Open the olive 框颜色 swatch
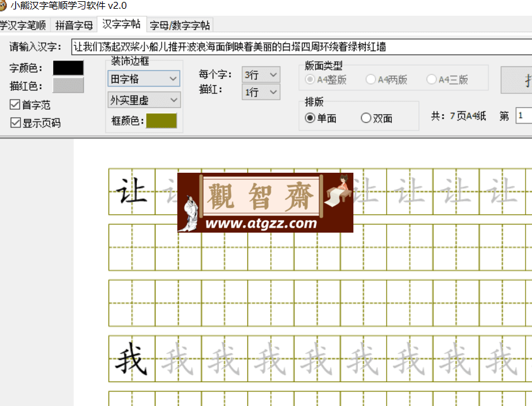This screenshot has width=532, height=406. coord(162,120)
